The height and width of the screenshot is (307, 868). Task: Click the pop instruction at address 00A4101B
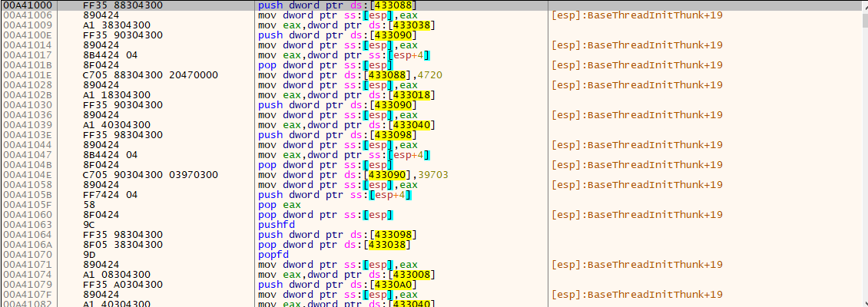[326, 64]
